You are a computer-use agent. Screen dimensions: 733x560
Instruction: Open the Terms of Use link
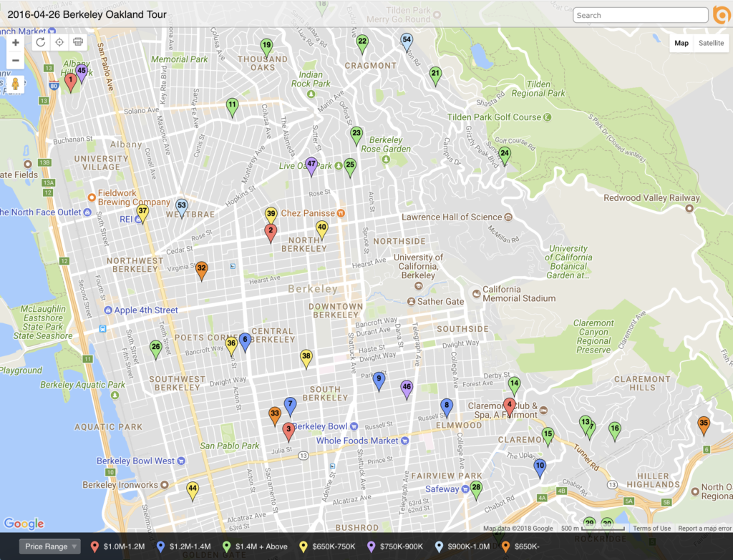pyautogui.click(x=651, y=529)
